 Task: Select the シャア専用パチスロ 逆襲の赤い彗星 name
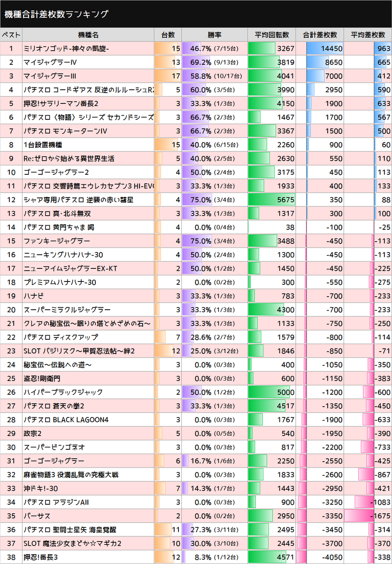(78, 200)
